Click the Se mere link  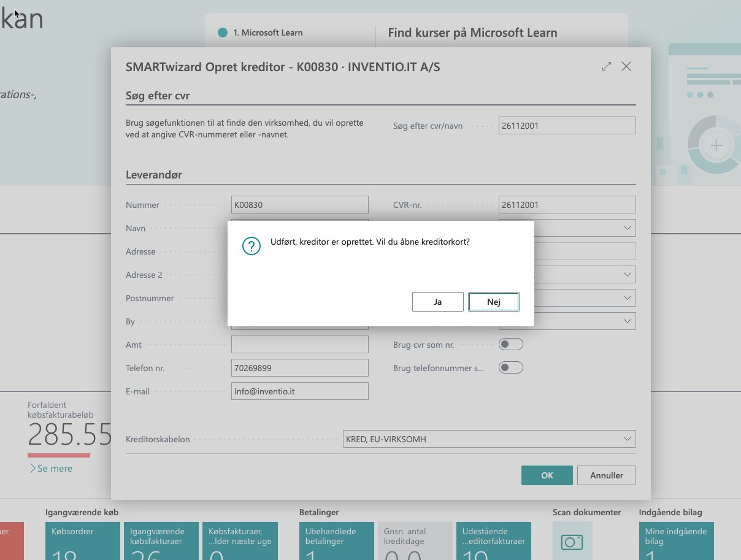(x=51, y=469)
